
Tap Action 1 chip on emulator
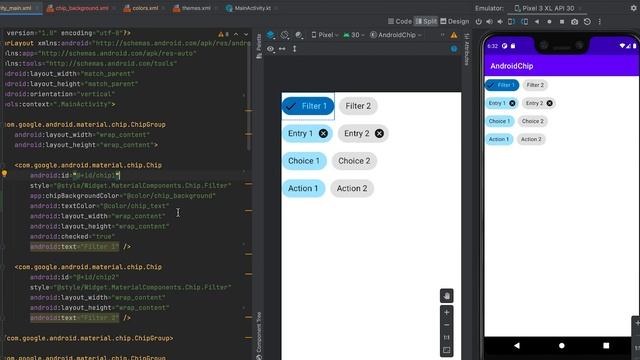(x=499, y=139)
